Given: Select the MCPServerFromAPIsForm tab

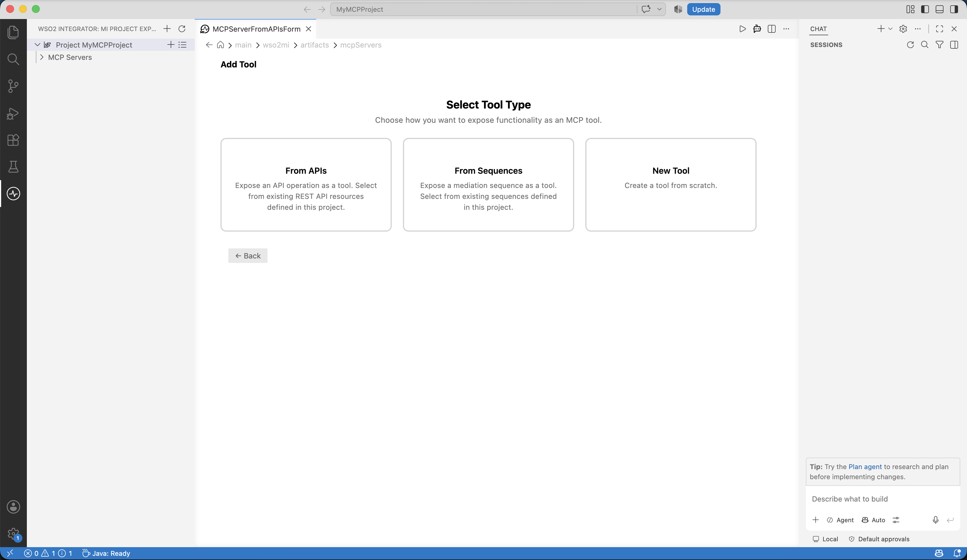Looking at the screenshot, I should 256,29.
